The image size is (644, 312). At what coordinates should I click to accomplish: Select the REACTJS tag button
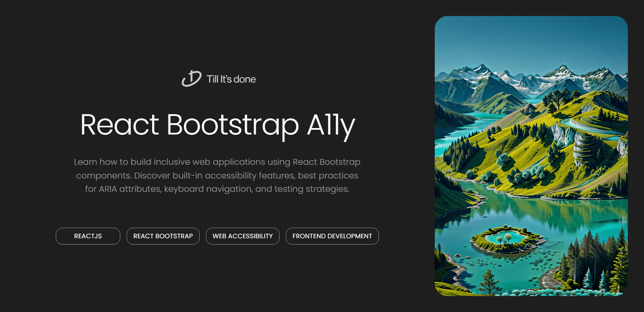click(88, 236)
